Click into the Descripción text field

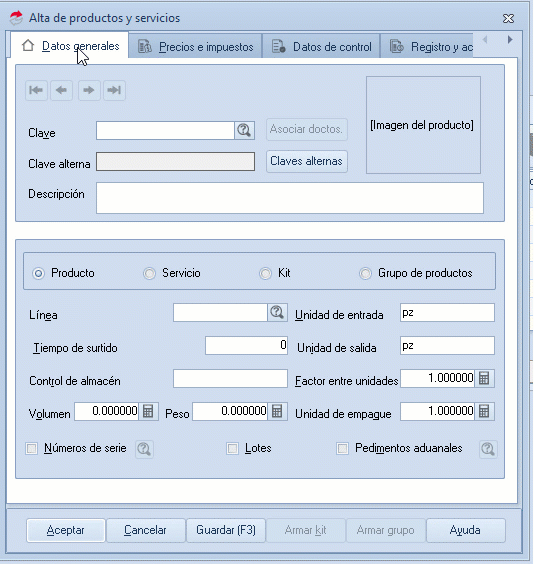[290, 198]
